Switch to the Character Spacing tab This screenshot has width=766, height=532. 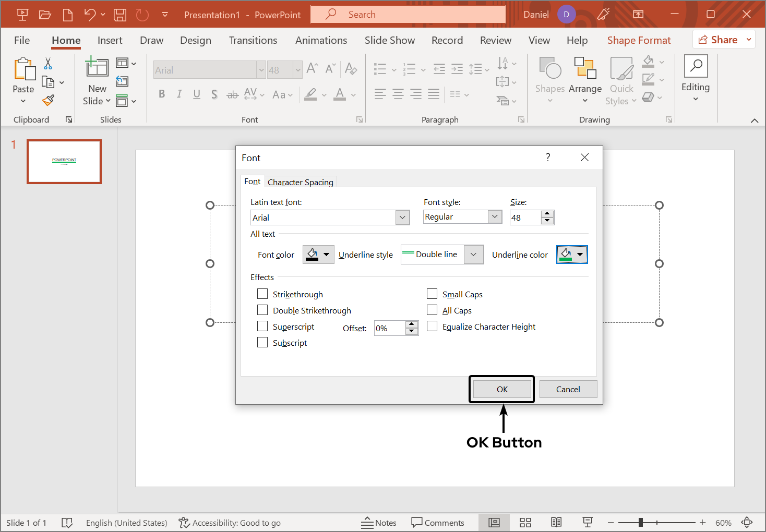[x=300, y=182]
